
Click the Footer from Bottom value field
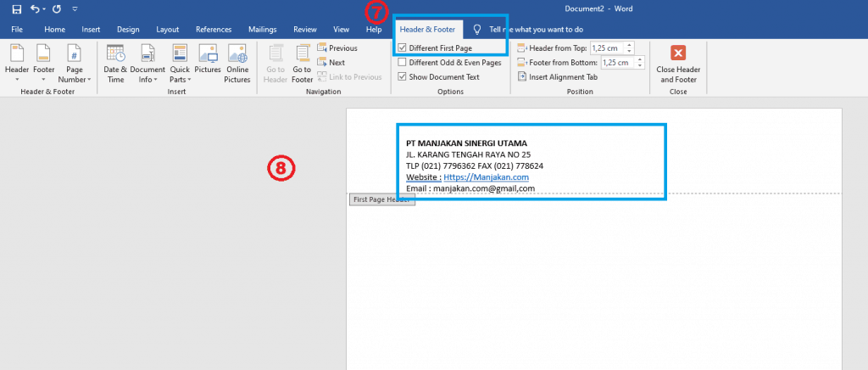point(617,63)
